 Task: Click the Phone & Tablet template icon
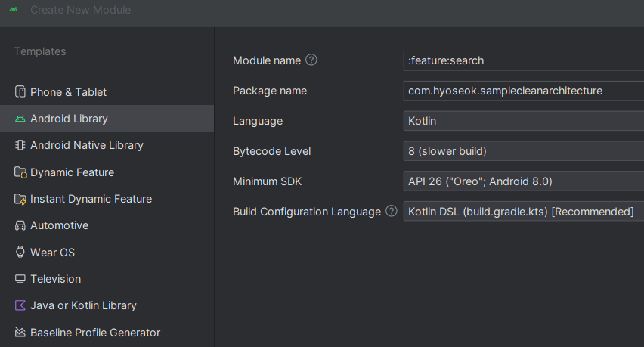pos(20,92)
